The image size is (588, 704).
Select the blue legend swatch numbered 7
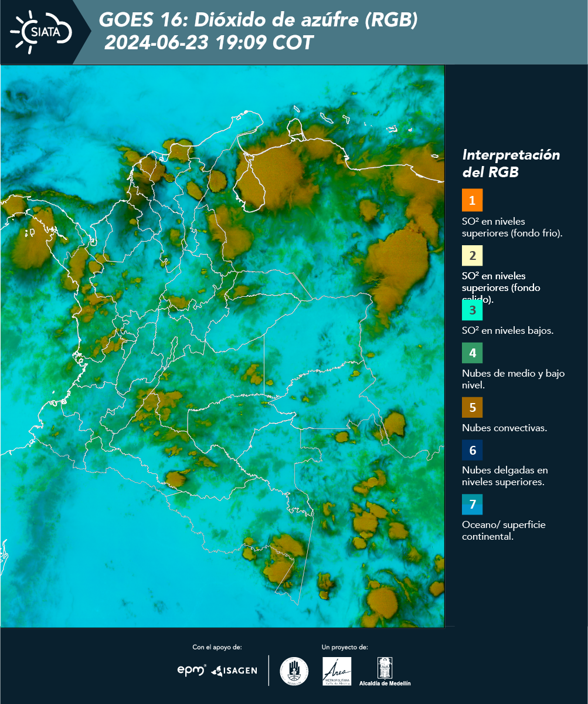pyautogui.click(x=472, y=505)
